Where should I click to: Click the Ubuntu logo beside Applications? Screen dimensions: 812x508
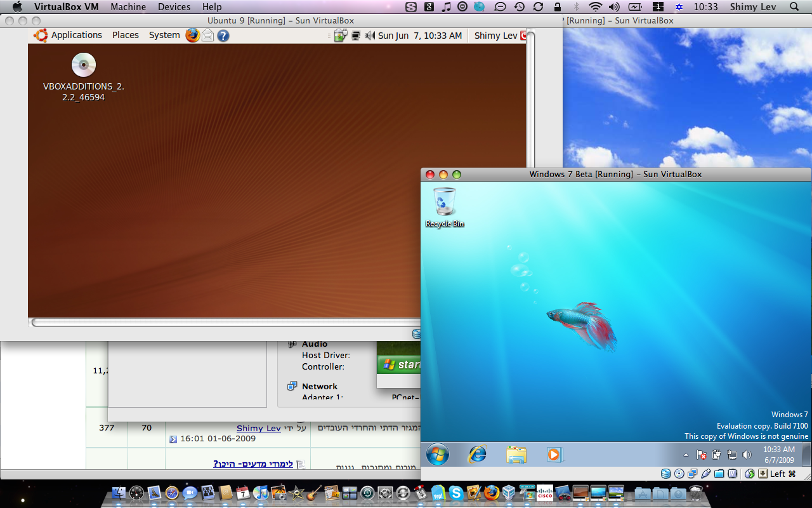pyautogui.click(x=41, y=36)
